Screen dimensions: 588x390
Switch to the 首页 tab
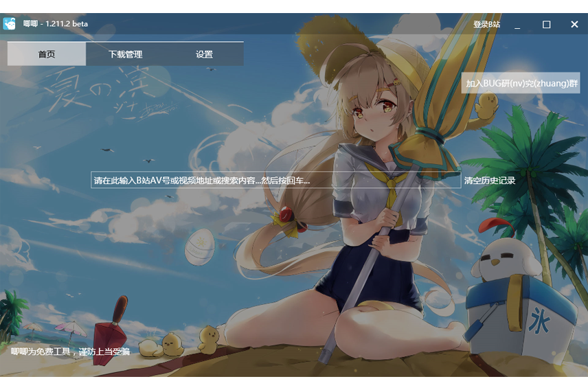point(47,54)
